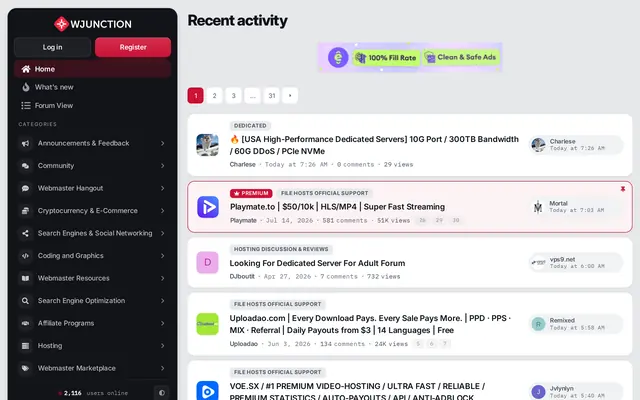640x400 pixels.
Task: Expand the Coding and Graphics chevron
Action: pyautogui.click(x=162, y=256)
